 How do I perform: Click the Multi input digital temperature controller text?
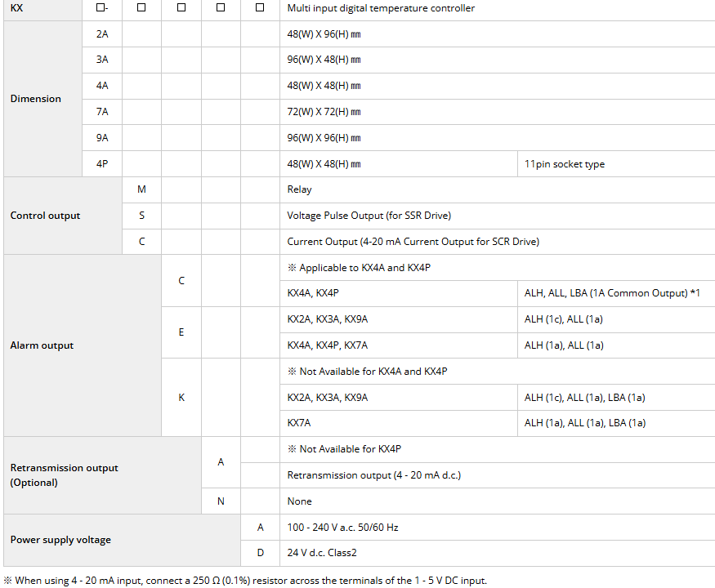[381, 8]
